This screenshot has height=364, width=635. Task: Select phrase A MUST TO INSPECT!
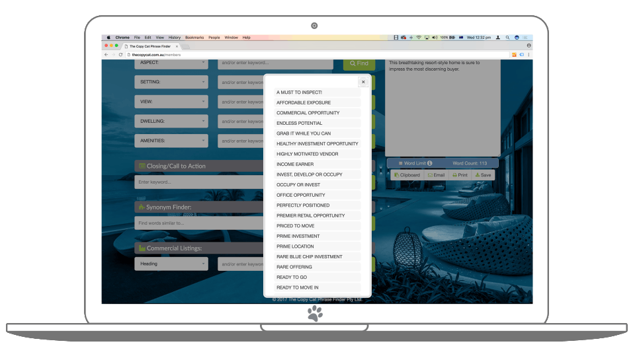(317, 92)
